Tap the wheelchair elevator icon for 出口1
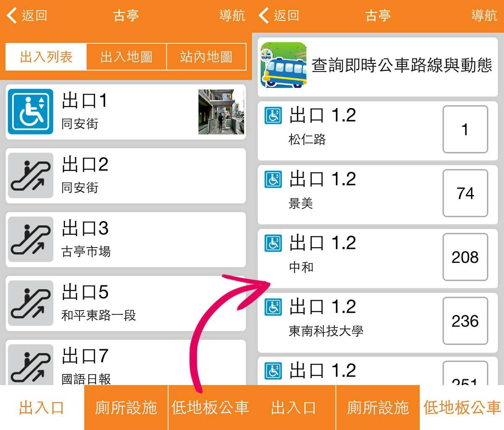 31,112
